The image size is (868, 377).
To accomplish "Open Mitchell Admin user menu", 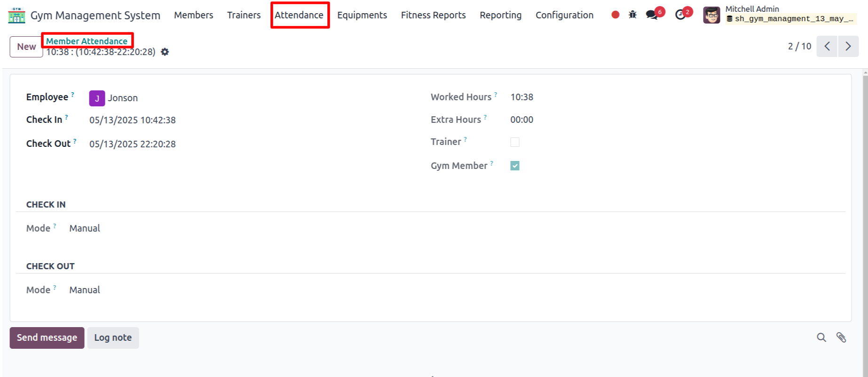I will (780, 15).
